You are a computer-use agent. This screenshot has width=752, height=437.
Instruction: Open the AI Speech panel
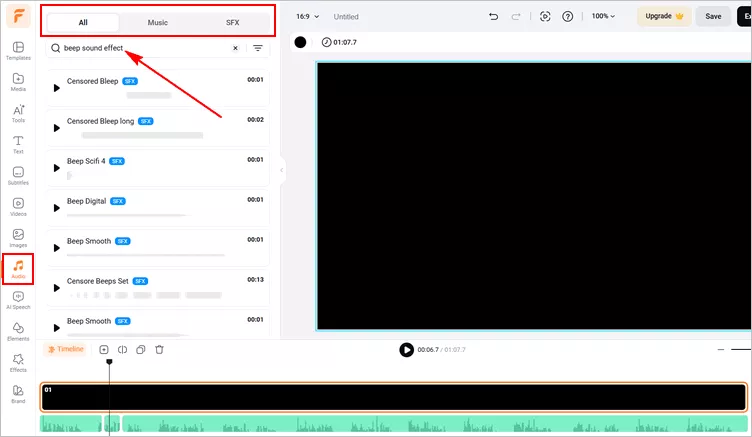pyautogui.click(x=18, y=300)
